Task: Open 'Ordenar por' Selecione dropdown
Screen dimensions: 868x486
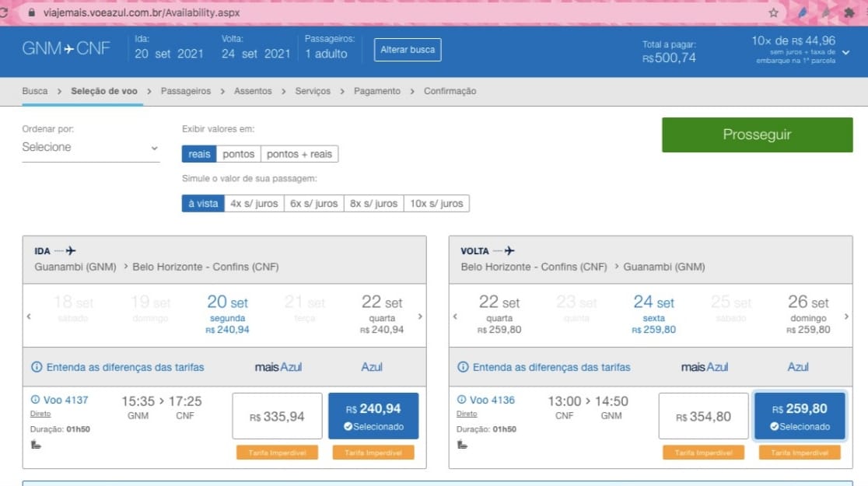Action: [x=91, y=147]
